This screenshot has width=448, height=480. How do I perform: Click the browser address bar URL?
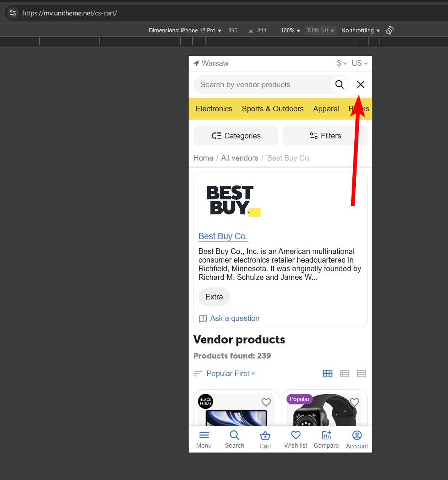point(70,13)
